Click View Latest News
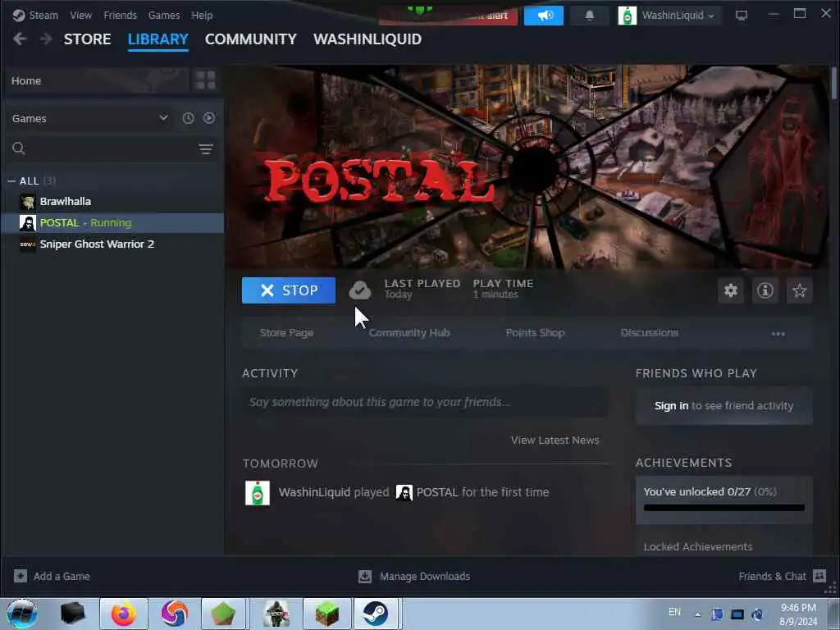Image resolution: width=840 pixels, height=630 pixels. [x=555, y=440]
